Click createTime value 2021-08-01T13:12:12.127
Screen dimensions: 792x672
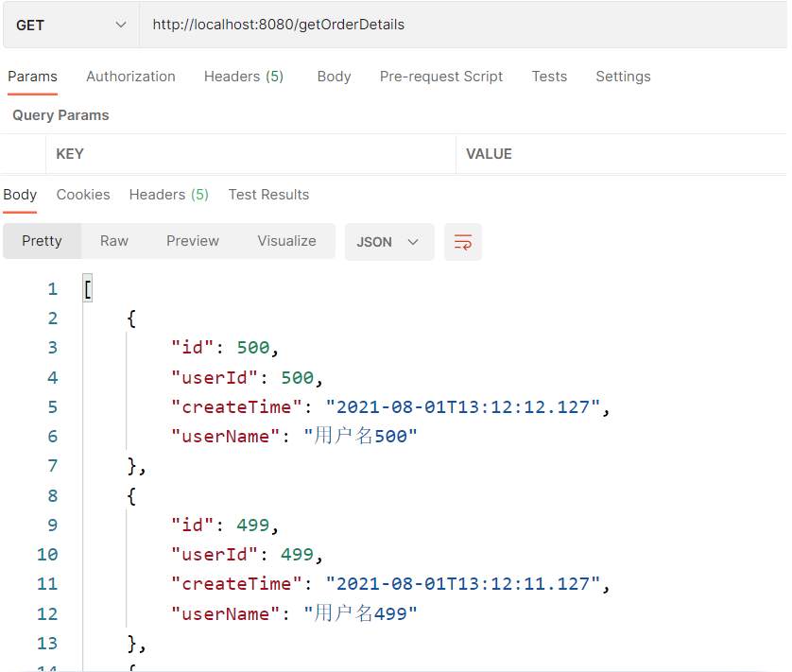tap(463, 407)
